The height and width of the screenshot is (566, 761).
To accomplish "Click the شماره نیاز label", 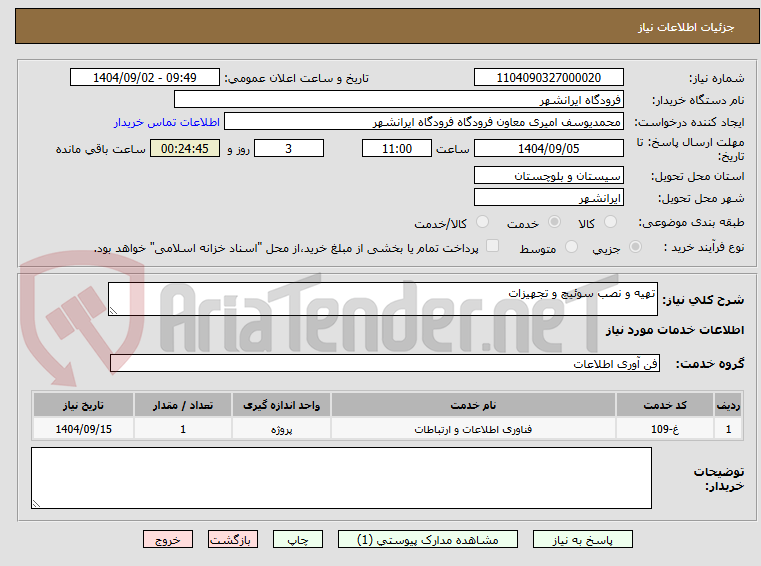I will [717, 78].
